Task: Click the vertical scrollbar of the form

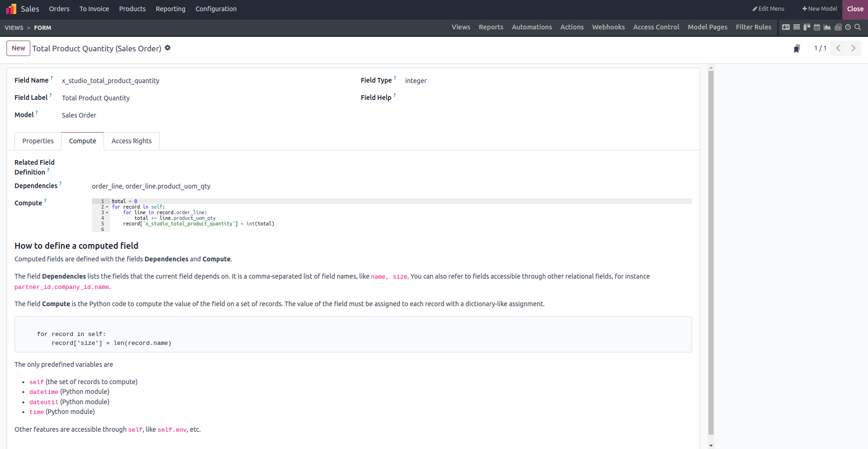Action: tap(711, 252)
